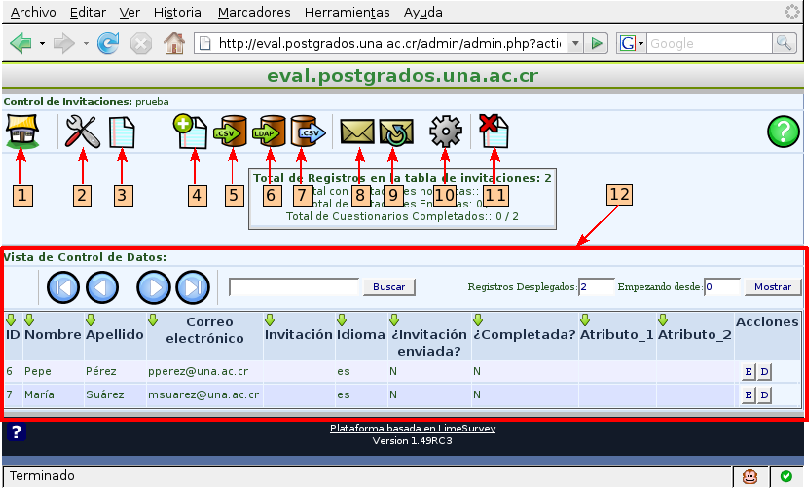Open the gear settings icon in toolbar
Viewport: 811px width, 490px height.
pos(444,131)
